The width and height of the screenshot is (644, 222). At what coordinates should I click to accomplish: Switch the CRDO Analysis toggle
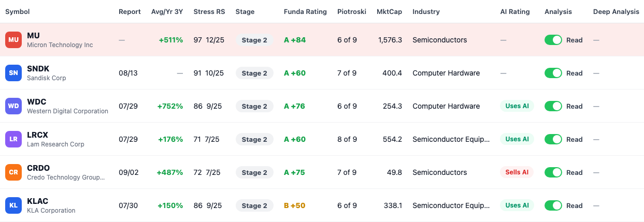pos(553,172)
